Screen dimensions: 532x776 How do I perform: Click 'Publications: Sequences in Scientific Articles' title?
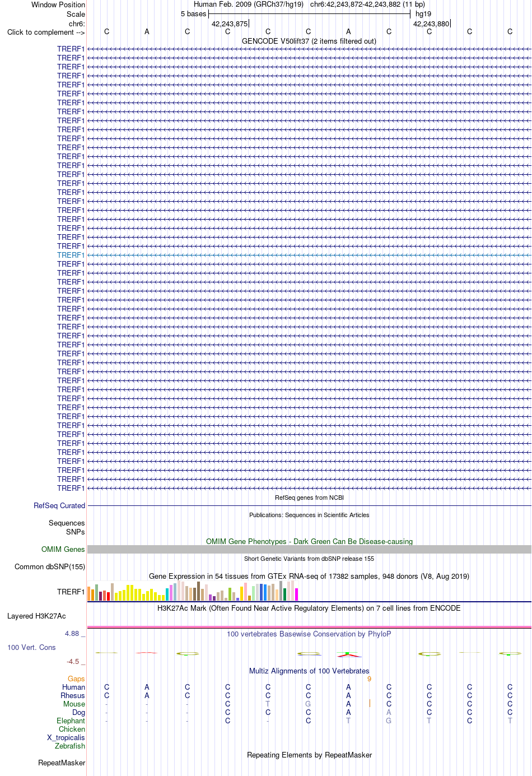[x=309, y=515]
